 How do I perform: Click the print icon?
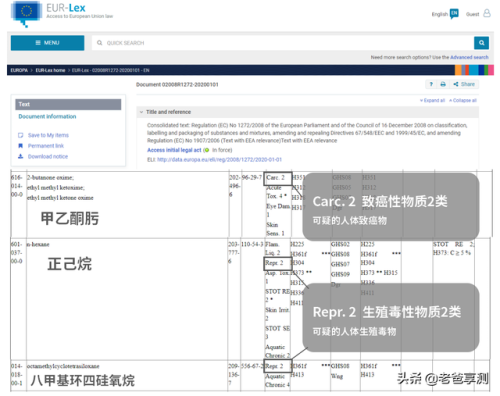(x=443, y=84)
